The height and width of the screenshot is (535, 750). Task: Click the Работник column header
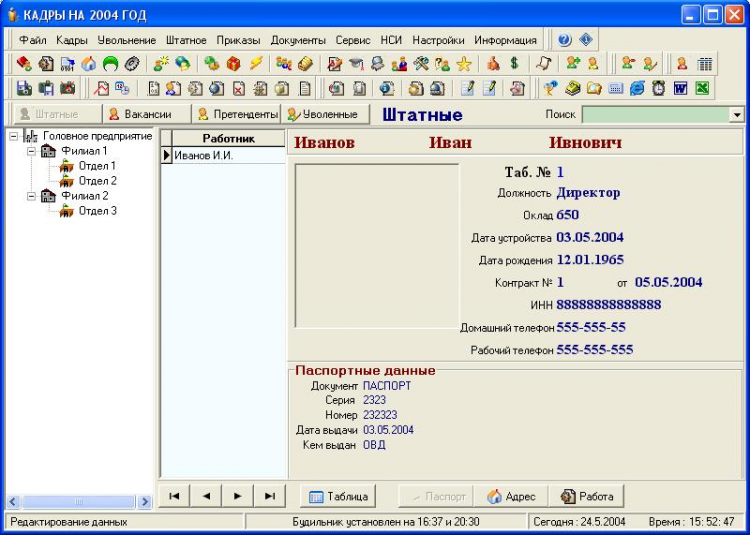229,139
